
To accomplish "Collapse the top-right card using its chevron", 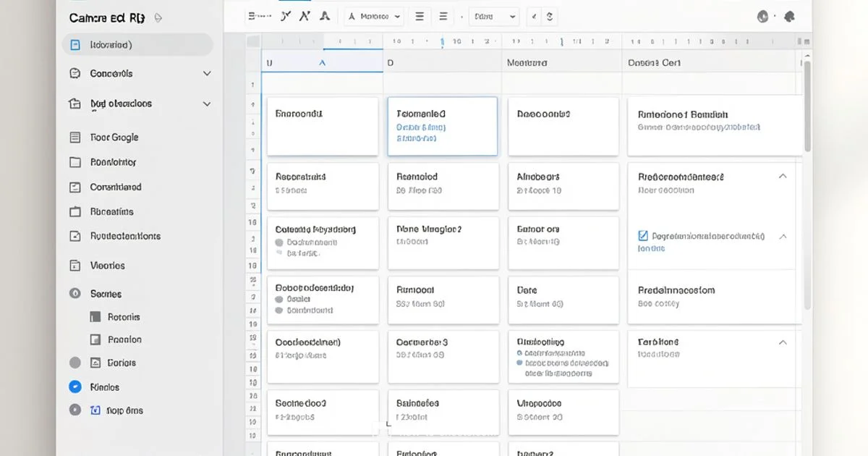I will [782, 175].
